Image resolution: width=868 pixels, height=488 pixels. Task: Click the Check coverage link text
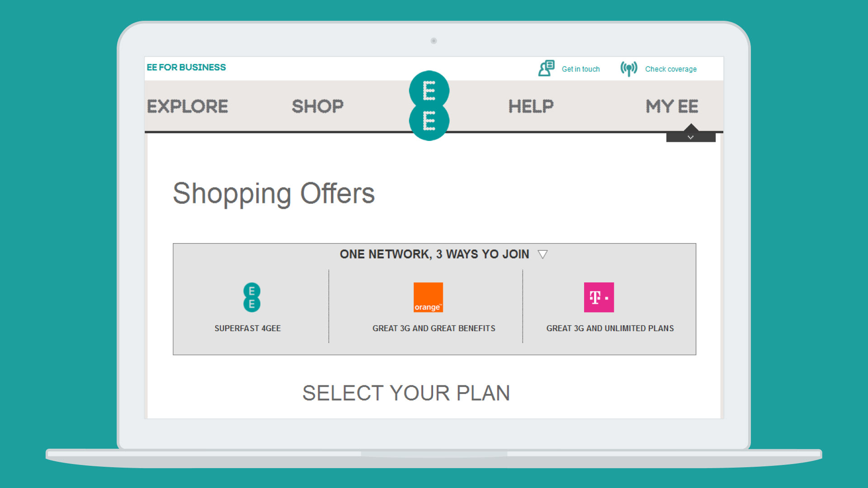671,69
